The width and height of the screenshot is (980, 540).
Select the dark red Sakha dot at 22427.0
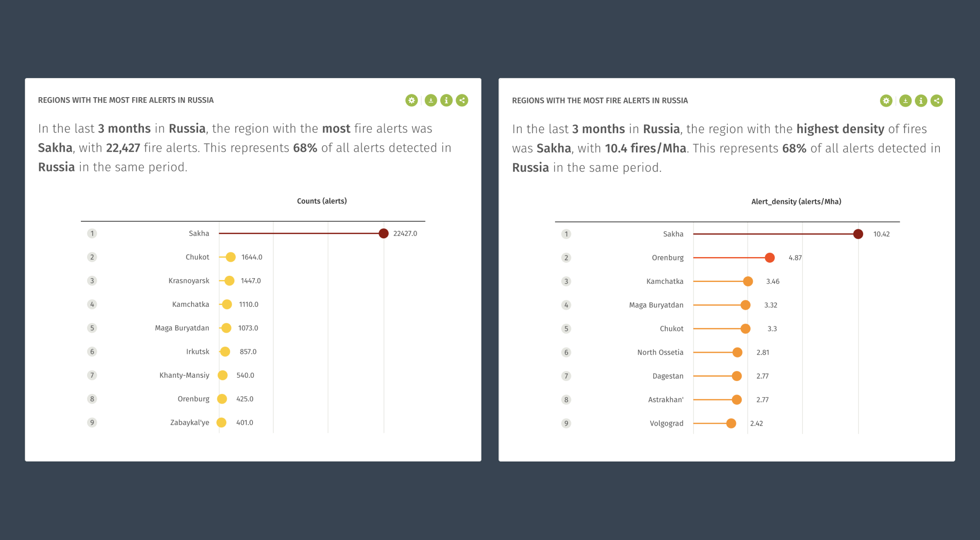(x=384, y=234)
